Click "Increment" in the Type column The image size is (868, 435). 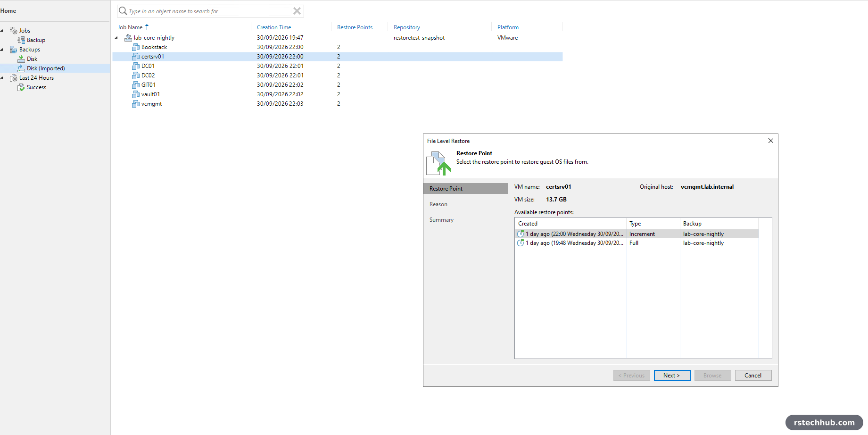click(x=642, y=234)
